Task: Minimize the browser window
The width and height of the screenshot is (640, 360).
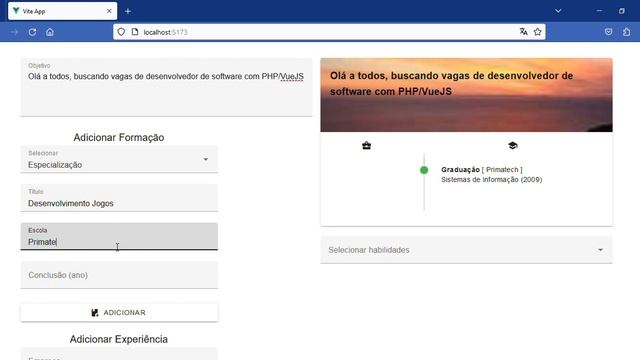Action: (x=599, y=11)
